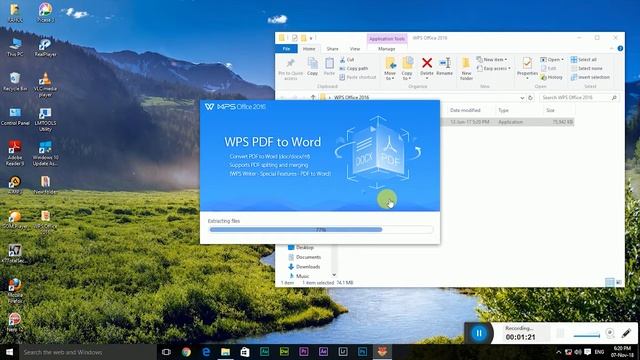Open Quick Access Toolbar customize dropdown
This screenshot has width=640, height=360.
[x=311, y=38]
